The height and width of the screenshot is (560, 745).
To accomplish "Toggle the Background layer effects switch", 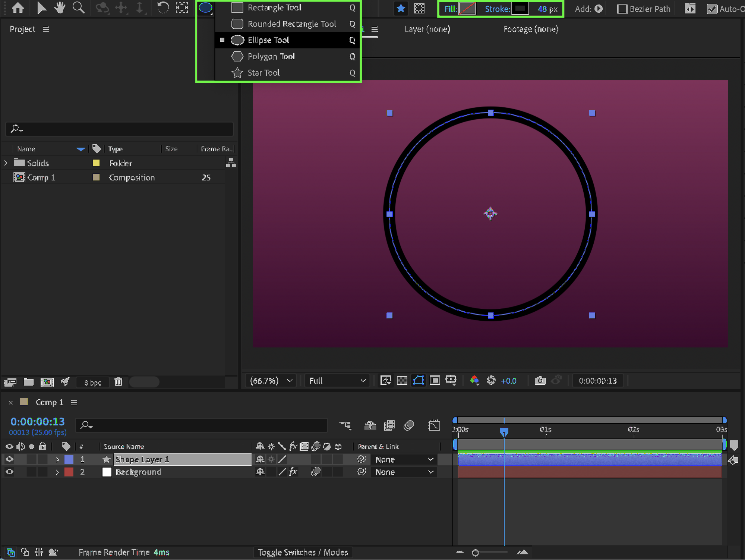I will click(294, 472).
